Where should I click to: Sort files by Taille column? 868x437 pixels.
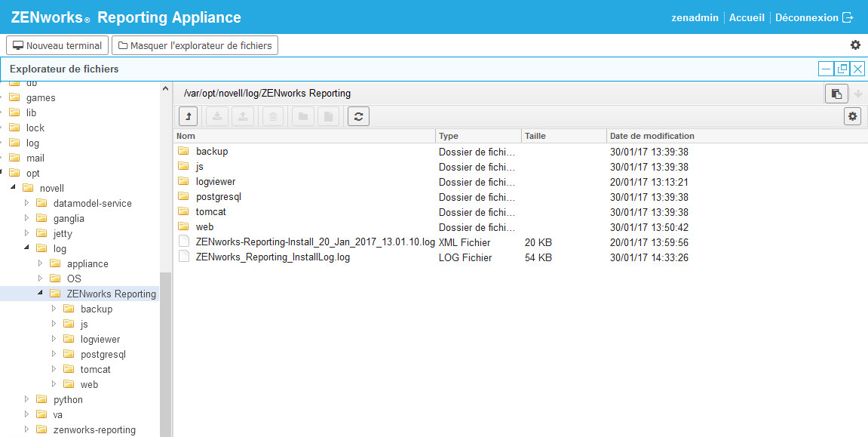click(535, 136)
